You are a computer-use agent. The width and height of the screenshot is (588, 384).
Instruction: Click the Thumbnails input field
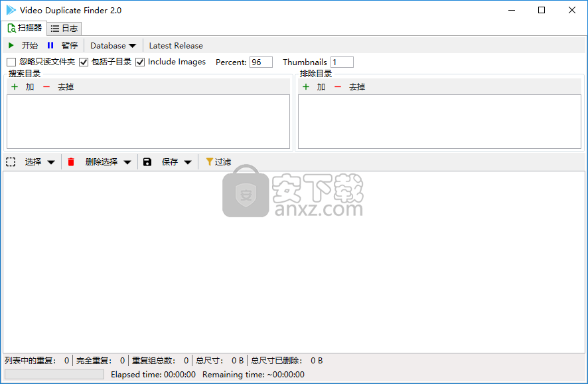(x=342, y=62)
